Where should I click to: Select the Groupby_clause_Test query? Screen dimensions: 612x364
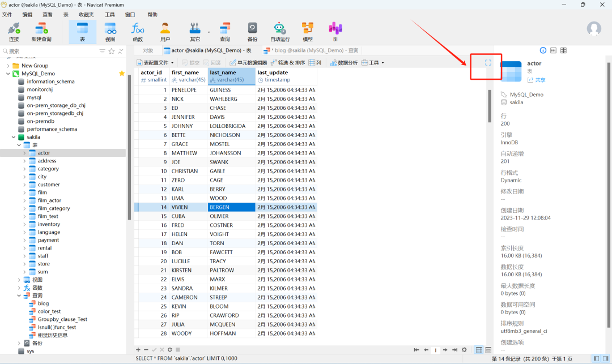(62, 319)
